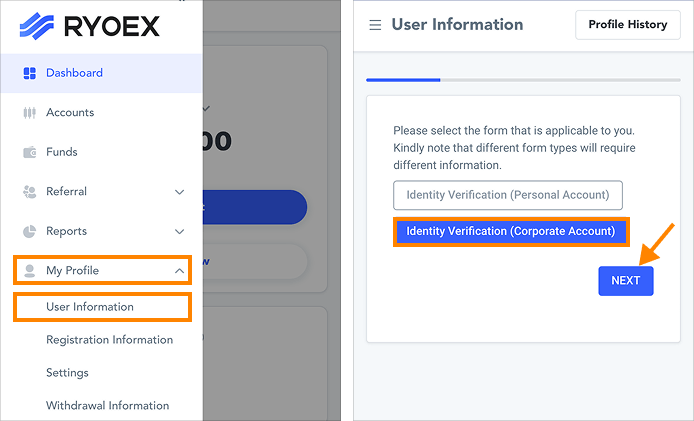Select Identity Verification (Personal Account) option

pos(508,194)
